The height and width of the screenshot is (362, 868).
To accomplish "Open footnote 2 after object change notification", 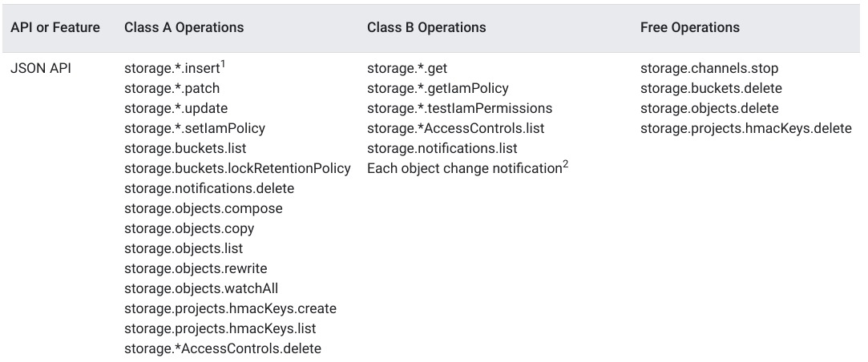I will [565, 164].
